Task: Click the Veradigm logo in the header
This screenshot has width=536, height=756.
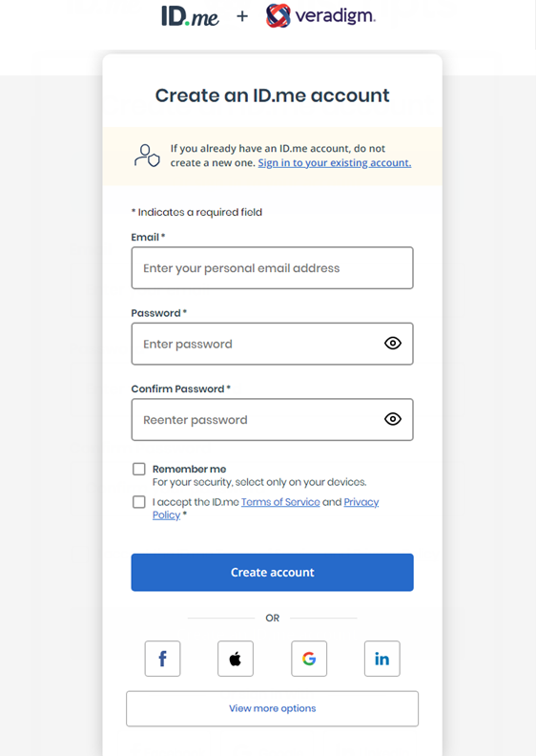Action: pos(320,16)
